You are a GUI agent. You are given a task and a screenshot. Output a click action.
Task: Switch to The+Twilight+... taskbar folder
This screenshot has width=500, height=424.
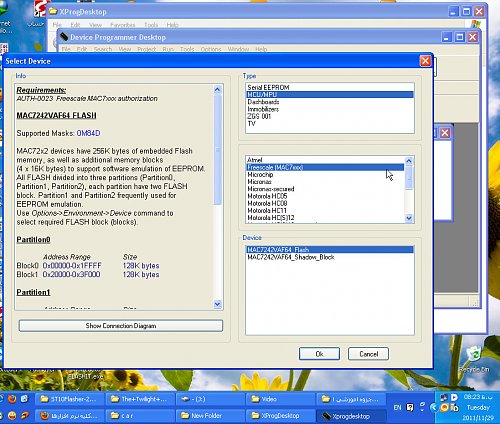[x=140, y=399]
